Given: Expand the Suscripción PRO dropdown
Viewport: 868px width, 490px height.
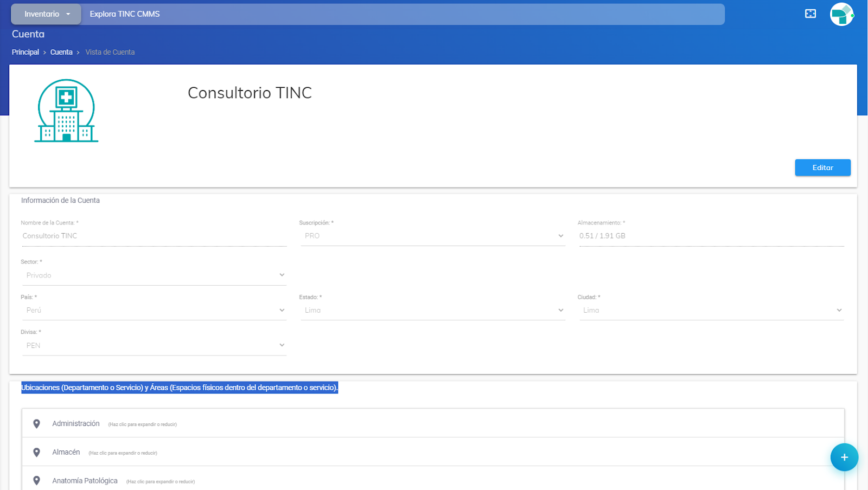Looking at the screenshot, I should 432,236.
